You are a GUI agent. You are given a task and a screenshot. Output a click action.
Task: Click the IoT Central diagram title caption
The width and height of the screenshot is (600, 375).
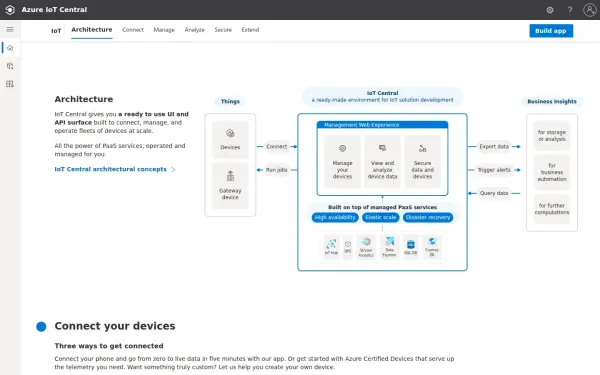click(382, 96)
